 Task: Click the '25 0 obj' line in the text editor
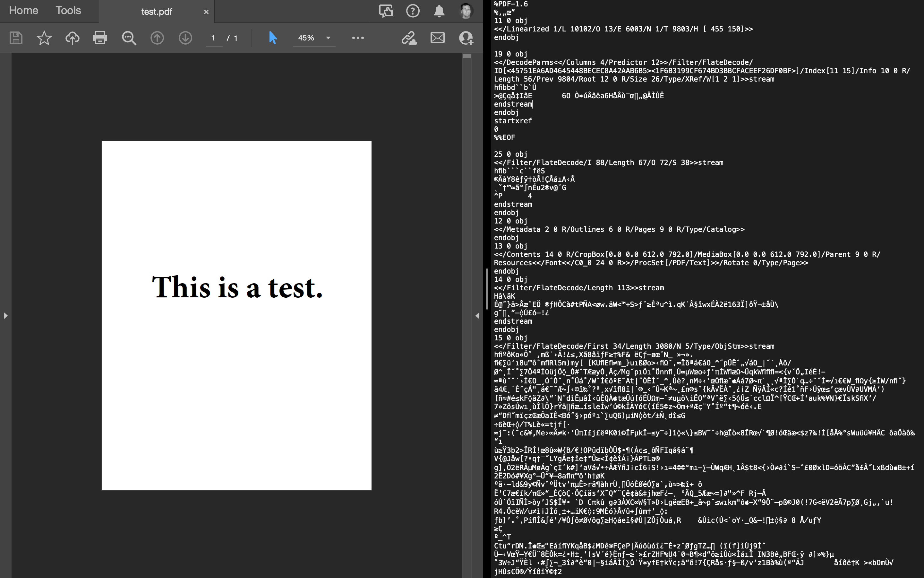pyautogui.click(x=510, y=154)
